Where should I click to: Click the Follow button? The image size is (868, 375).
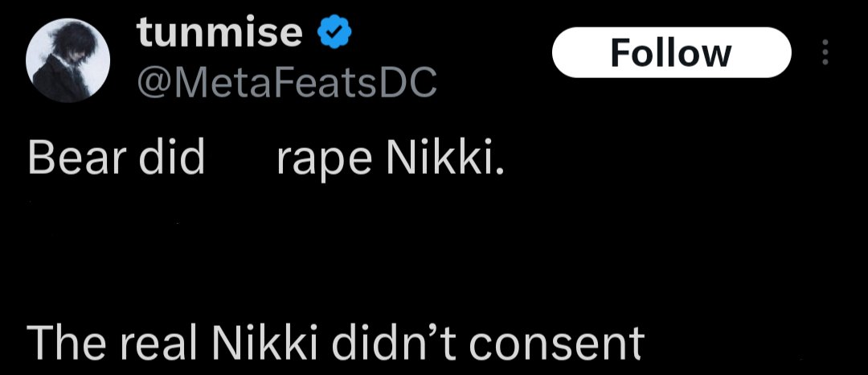671,52
